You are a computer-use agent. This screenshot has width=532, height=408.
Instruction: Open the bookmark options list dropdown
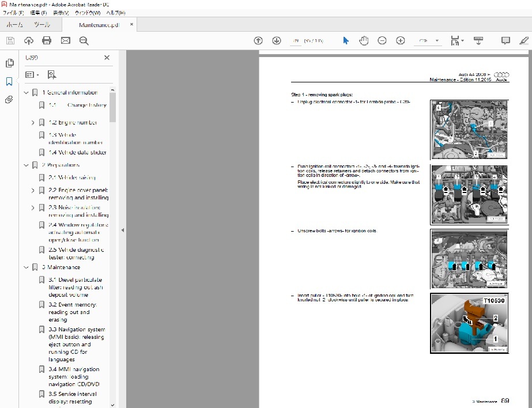coord(32,74)
